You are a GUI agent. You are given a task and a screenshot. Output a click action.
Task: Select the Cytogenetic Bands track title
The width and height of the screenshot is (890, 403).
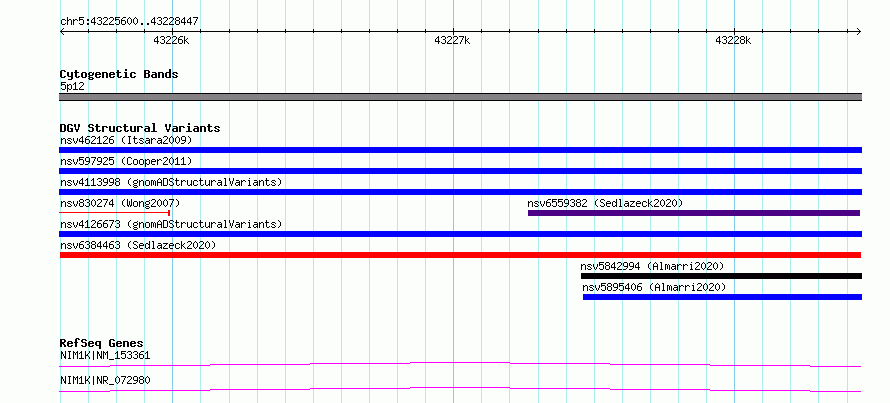pos(119,74)
